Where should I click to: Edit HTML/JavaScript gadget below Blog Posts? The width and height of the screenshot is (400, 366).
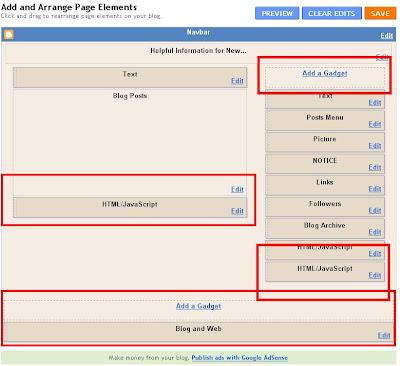(x=237, y=211)
